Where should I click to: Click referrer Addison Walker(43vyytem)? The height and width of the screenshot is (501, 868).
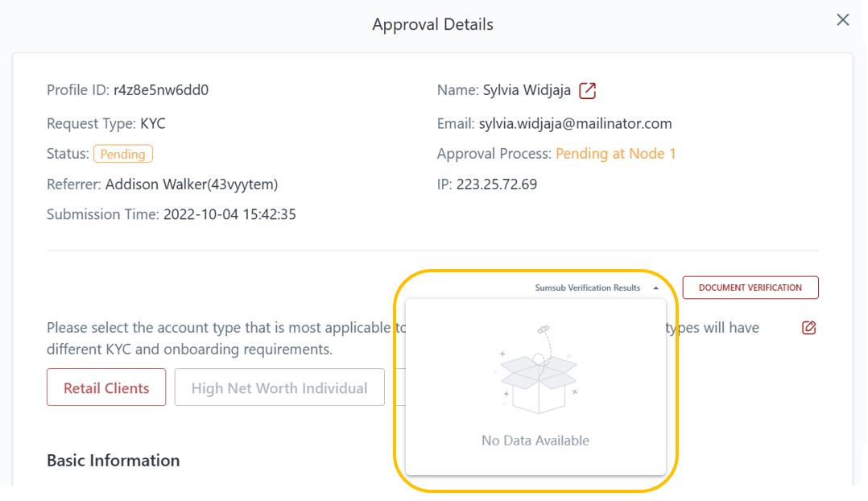[x=191, y=184]
